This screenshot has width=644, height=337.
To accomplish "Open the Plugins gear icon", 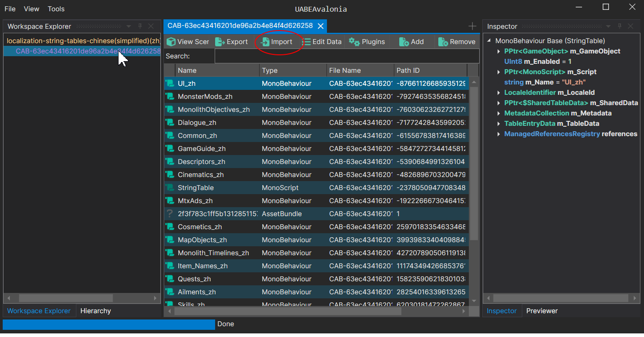I will point(354,42).
